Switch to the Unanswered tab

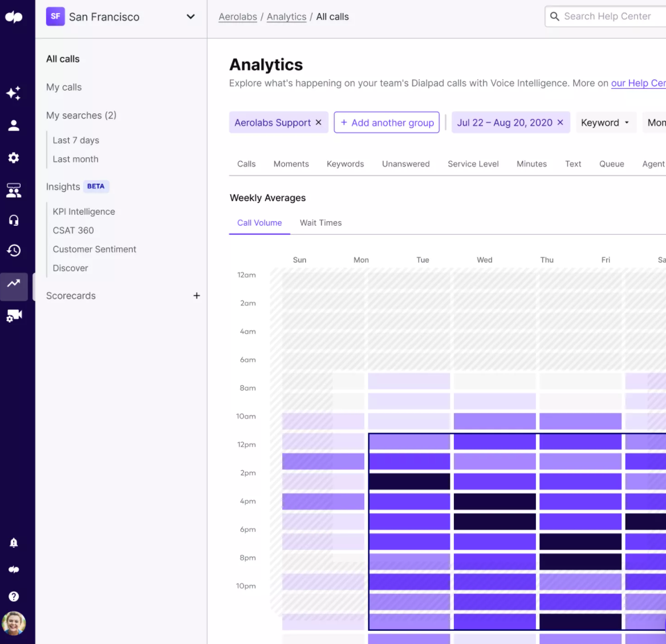[405, 164]
